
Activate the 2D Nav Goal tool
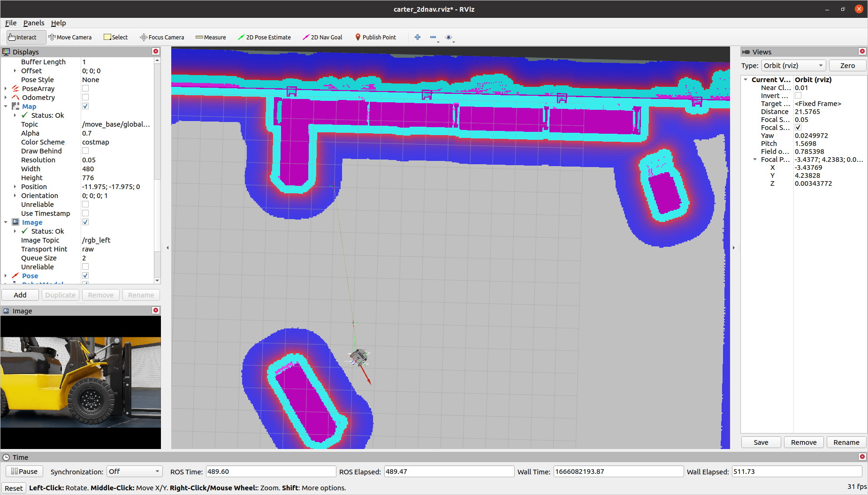[322, 37]
